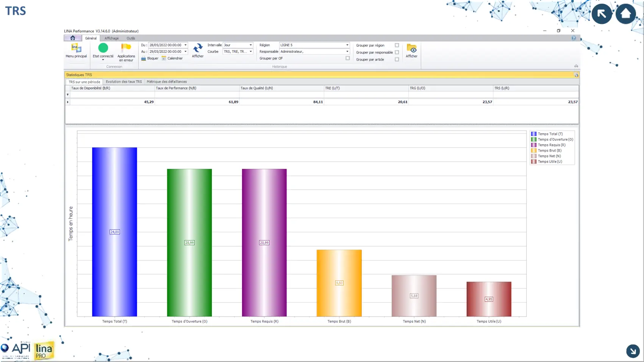Open the Calendrier button
Image resolution: width=644 pixels, height=362 pixels.
click(x=172, y=58)
